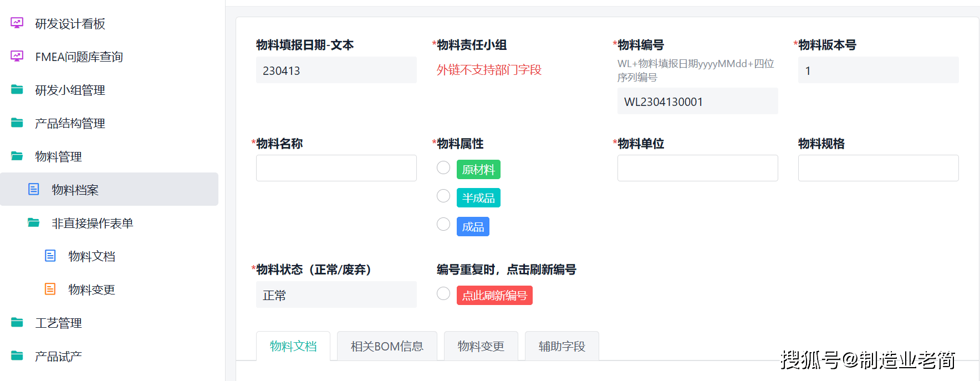Click the 物料变更 orange form icon
Screen dimensions: 980x381
pos(50,289)
